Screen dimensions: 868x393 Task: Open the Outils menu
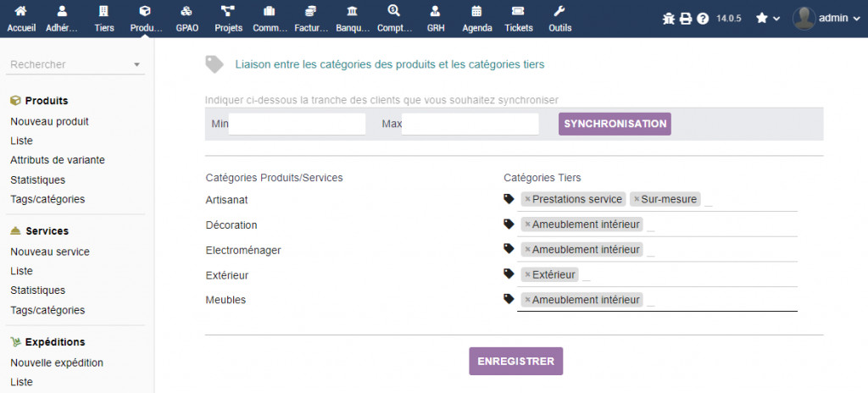(559, 18)
